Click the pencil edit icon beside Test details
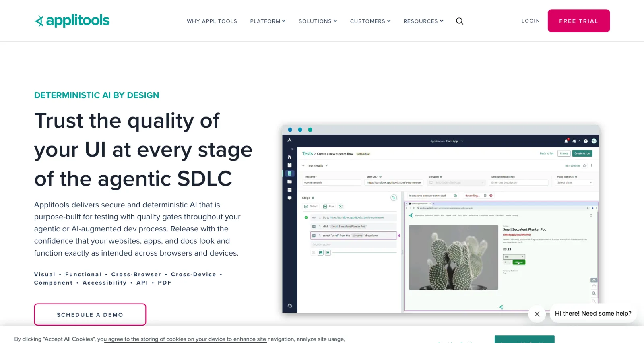This screenshot has width=644, height=343. pos(326,166)
